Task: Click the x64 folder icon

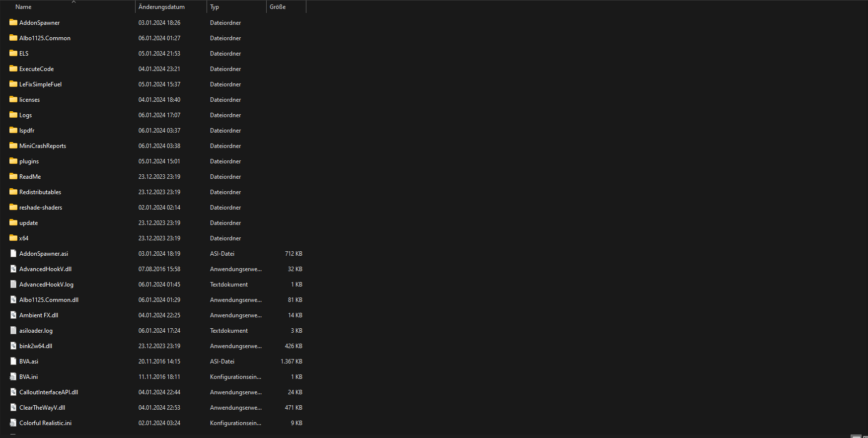Action: tap(13, 238)
